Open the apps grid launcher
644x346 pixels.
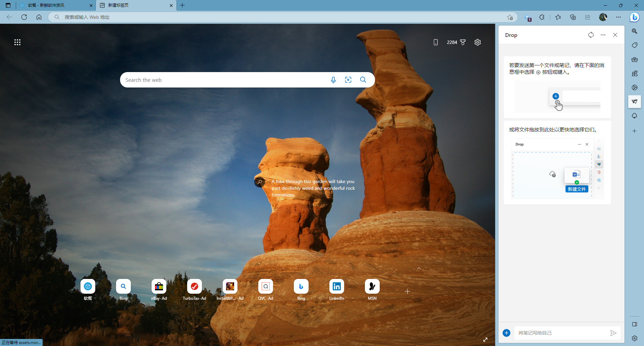point(17,42)
